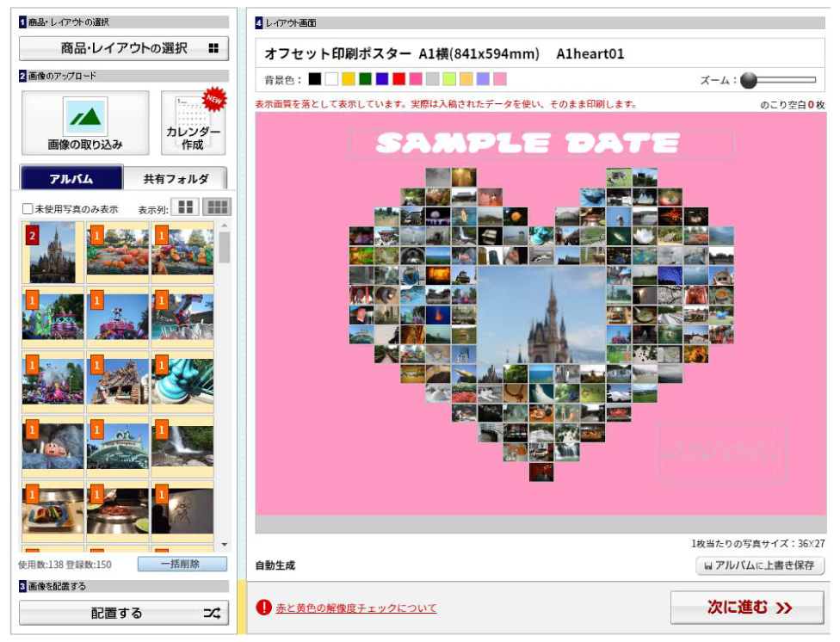Select the large castle photo in the heart
840x642 pixels.
541,315
